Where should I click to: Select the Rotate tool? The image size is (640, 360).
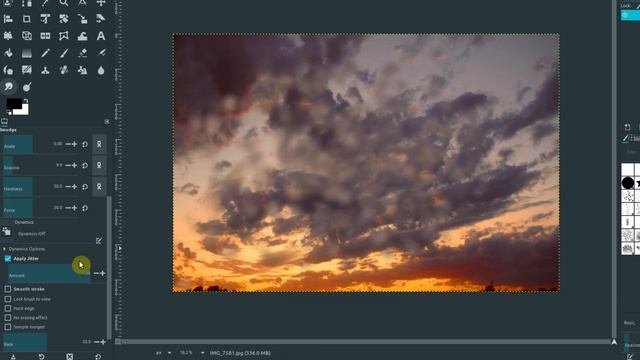64,19
